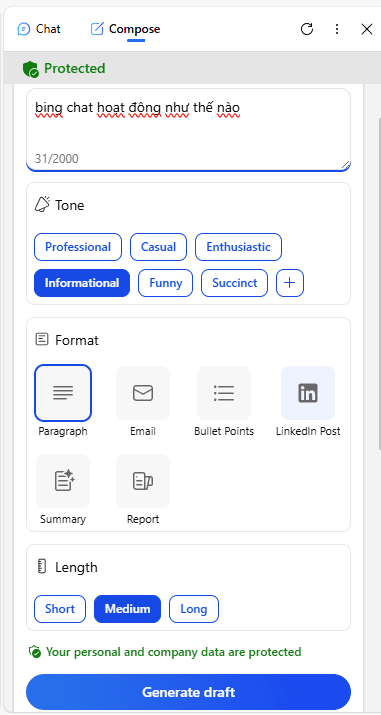This screenshot has height=715, width=381.
Task: Switch to the Chat tab
Action: (39, 29)
